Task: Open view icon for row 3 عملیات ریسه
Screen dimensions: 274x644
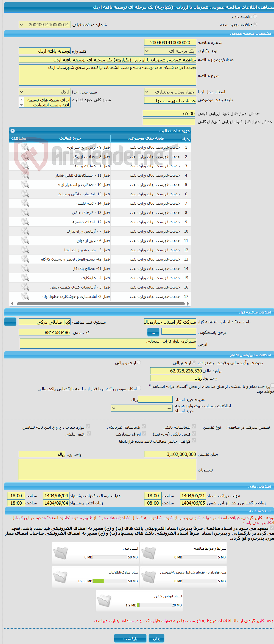Action: click(25, 166)
